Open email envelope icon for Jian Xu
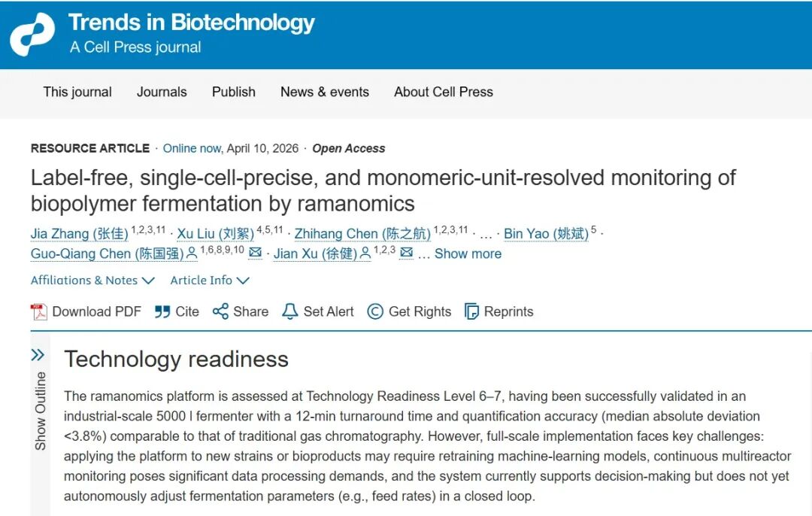This screenshot has height=516, width=812. click(406, 253)
